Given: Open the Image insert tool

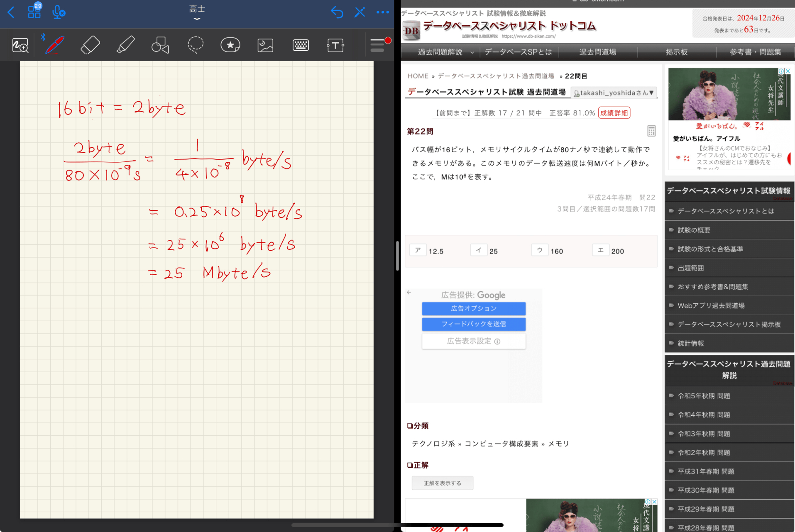Looking at the screenshot, I should (265, 45).
